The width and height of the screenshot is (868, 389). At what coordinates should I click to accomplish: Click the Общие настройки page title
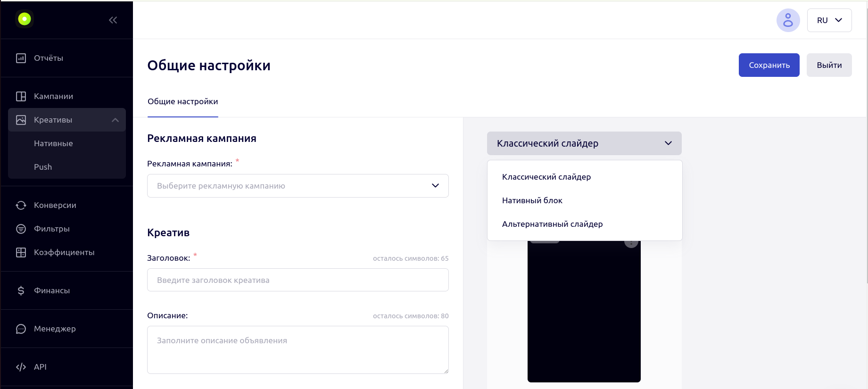click(209, 65)
